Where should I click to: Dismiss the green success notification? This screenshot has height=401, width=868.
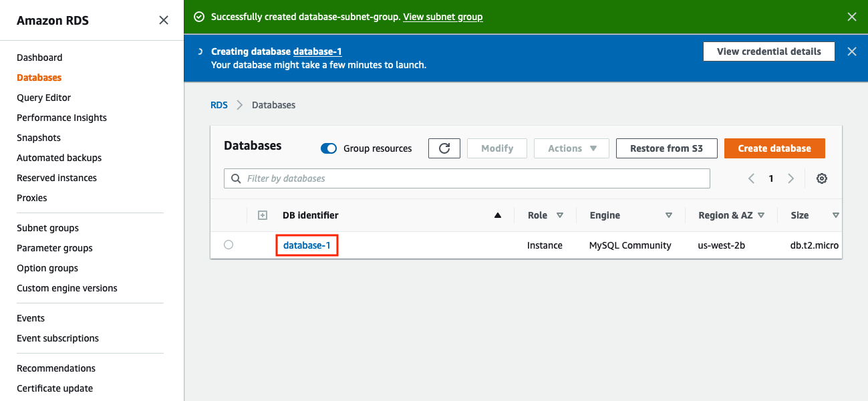click(852, 17)
